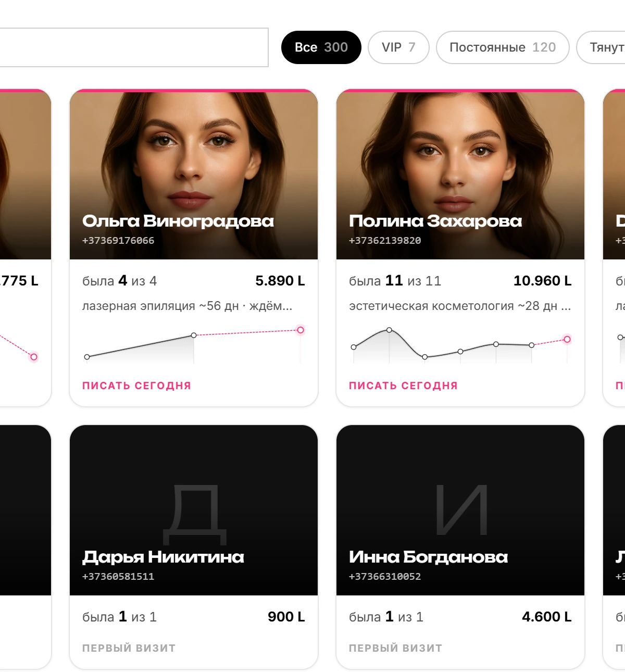This screenshot has height=672, width=625.
Task: Open the Дарья Никитина card placeholder
Action: point(194,511)
